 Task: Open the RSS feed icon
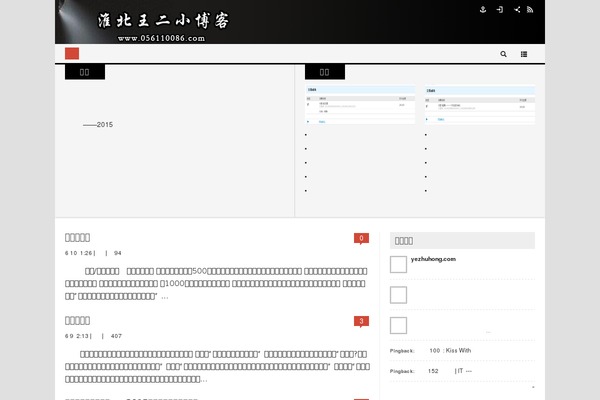[x=530, y=9]
